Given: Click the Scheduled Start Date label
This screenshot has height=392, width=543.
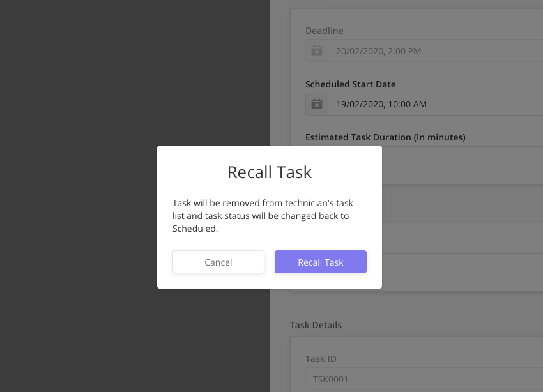Looking at the screenshot, I should pos(351,84).
